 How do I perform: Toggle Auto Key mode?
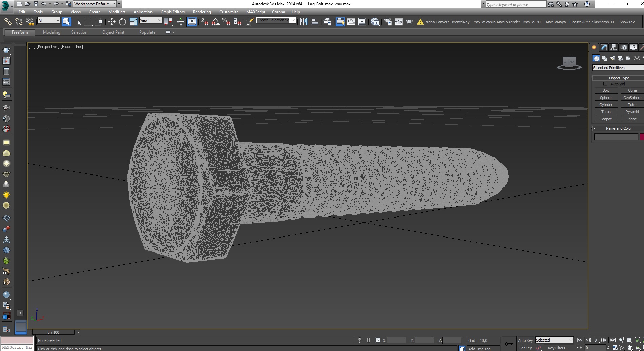point(525,340)
